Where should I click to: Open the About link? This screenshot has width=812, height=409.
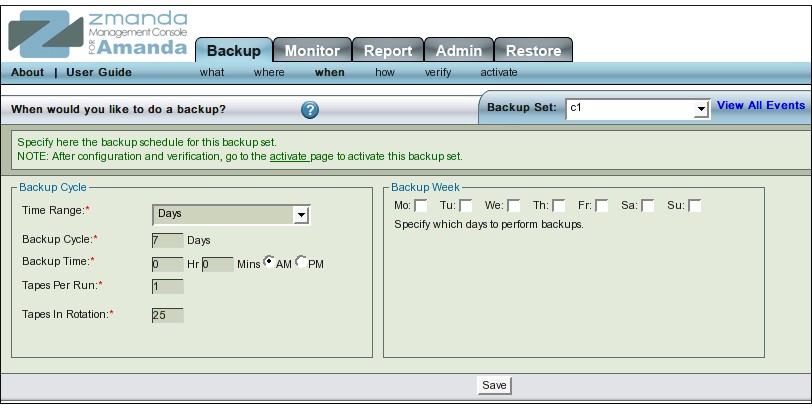(27, 72)
